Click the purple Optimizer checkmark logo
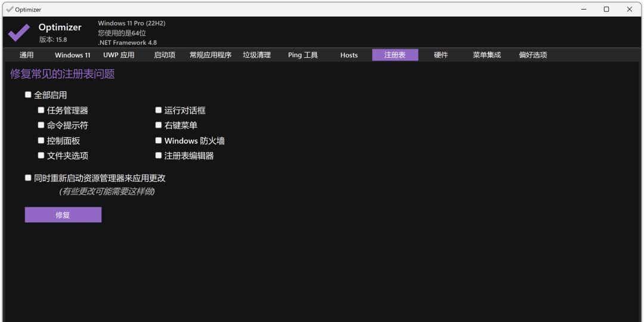644x322 pixels. (x=19, y=32)
